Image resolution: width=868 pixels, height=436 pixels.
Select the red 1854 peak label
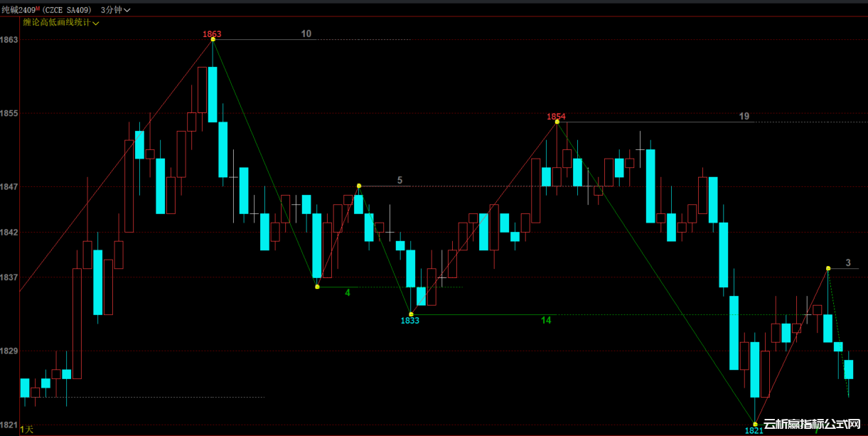pyautogui.click(x=556, y=116)
